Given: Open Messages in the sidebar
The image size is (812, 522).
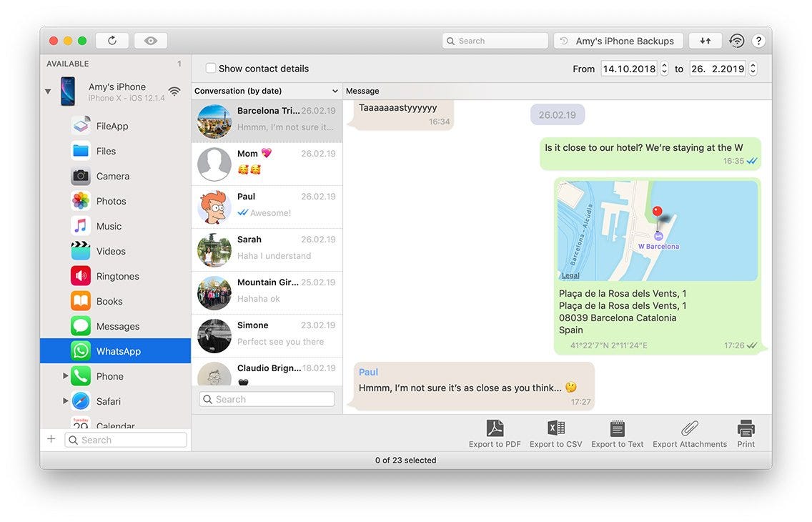Looking at the screenshot, I should pyautogui.click(x=117, y=326).
